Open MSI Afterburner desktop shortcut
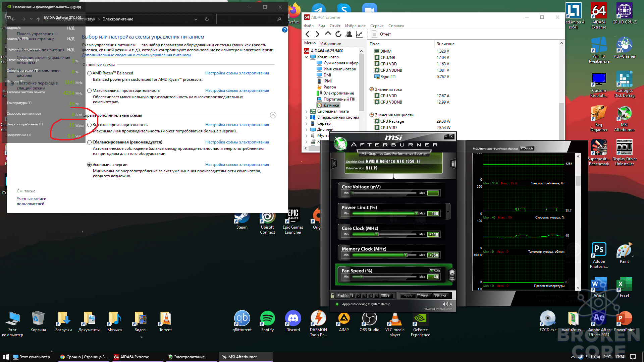 pyautogui.click(x=624, y=119)
